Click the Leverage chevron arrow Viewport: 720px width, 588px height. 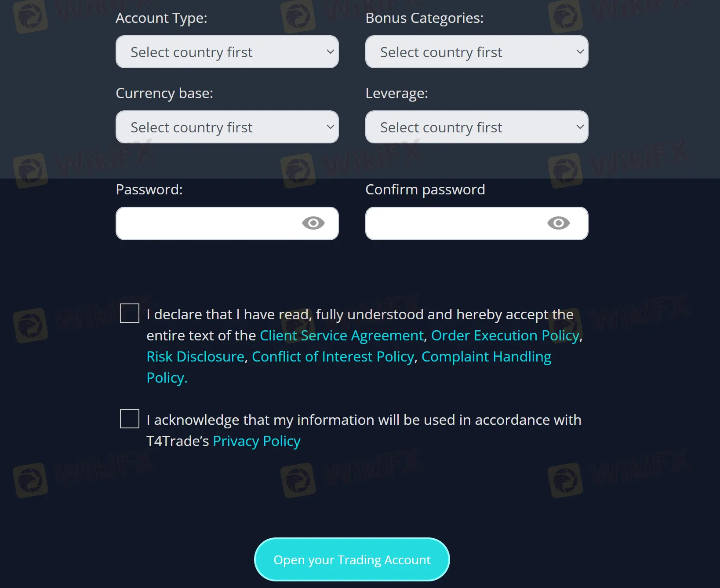[x=580, y=127]
